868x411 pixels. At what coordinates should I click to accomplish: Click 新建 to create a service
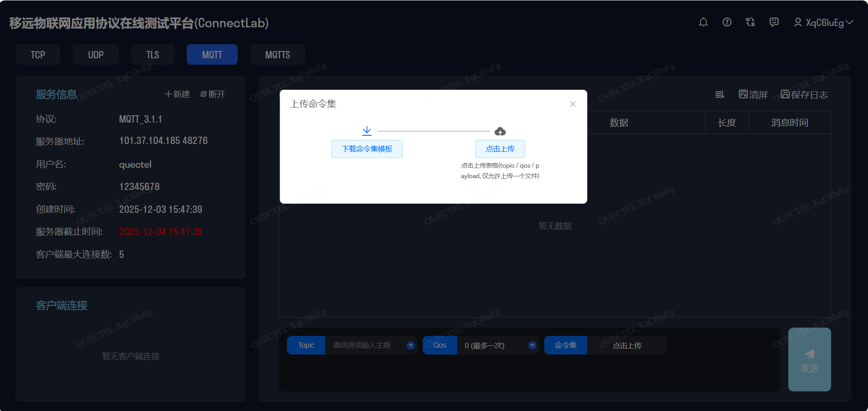pos(177,94)
